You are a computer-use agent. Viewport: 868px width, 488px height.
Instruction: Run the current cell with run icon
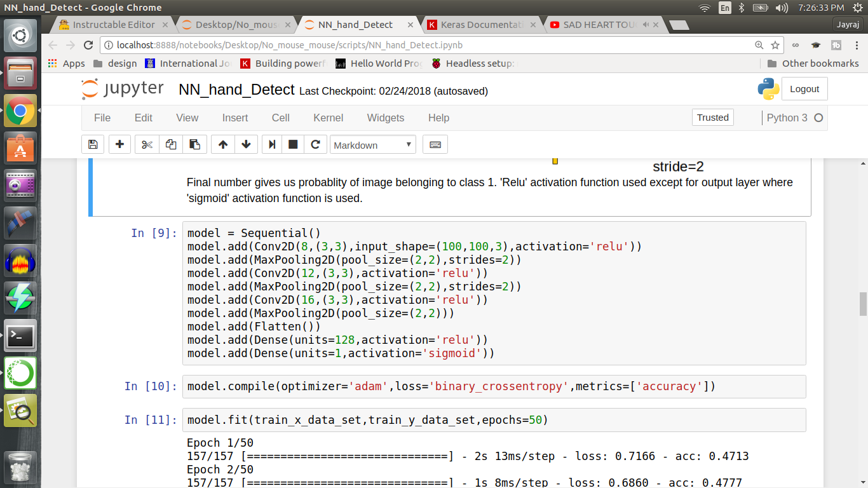tap(272, 144)
